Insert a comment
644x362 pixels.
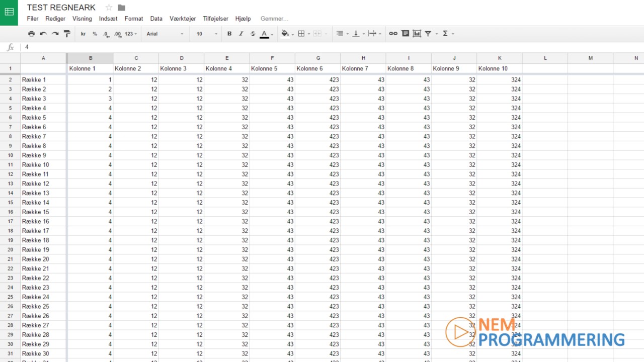405,34
